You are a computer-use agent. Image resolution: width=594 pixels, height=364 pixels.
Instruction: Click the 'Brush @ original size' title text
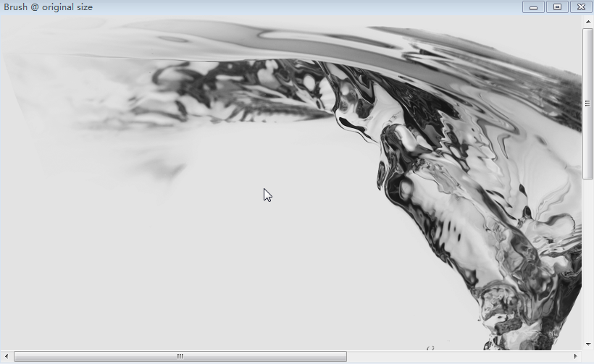pyautogui.click(x=48, y=7)
